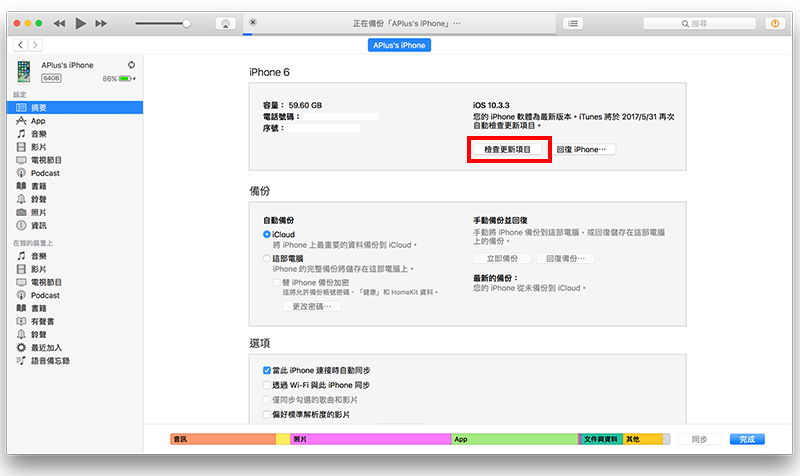Open the AirPlay output icon
This screenshot has height=476, width=800.
tap(226, 23)
